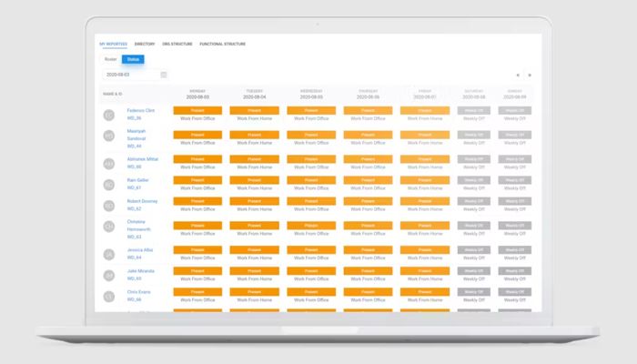The width and height of the screenshot is (637, 364).
Task: Select the blue Status view toggle
Action: [133, 59]
